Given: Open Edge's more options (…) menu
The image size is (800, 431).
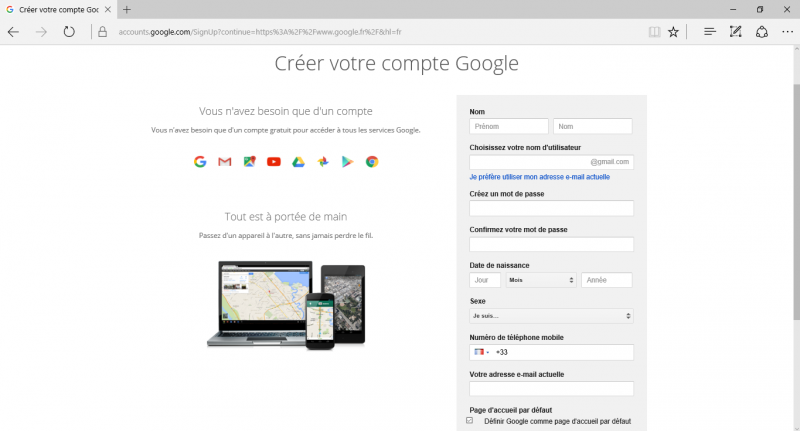Looking at the screenshot, I should tap(787, 32).
